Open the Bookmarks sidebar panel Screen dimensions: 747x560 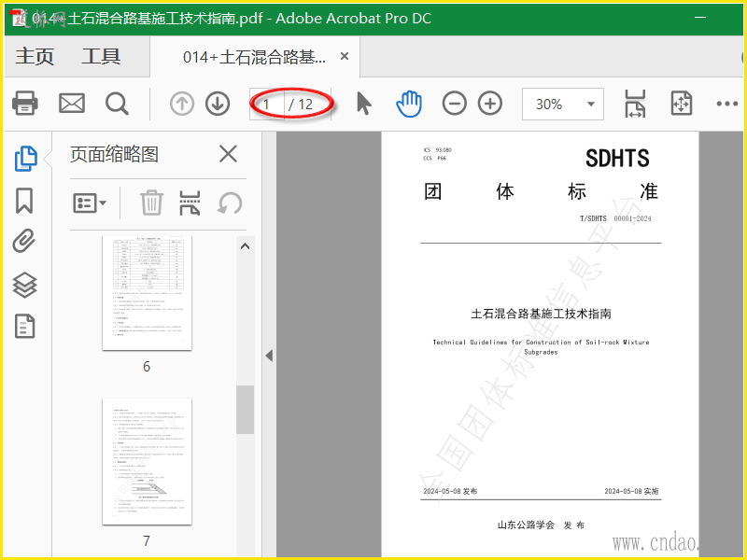[x=24, y=201]
